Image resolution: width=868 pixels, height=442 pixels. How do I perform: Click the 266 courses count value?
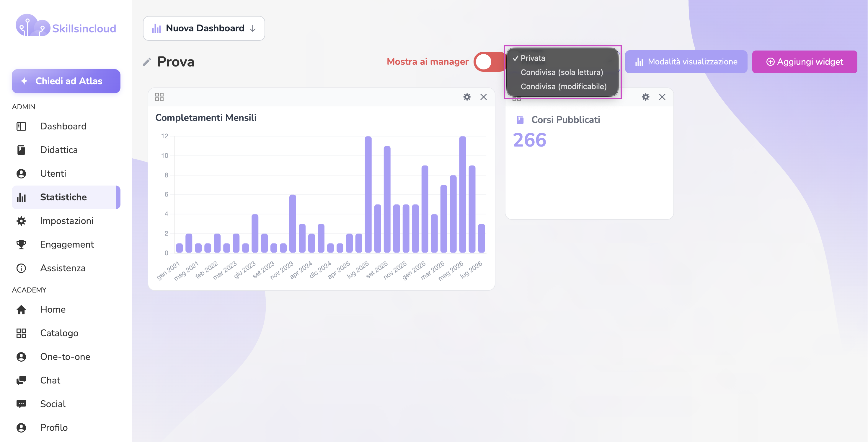coord(529,140)
